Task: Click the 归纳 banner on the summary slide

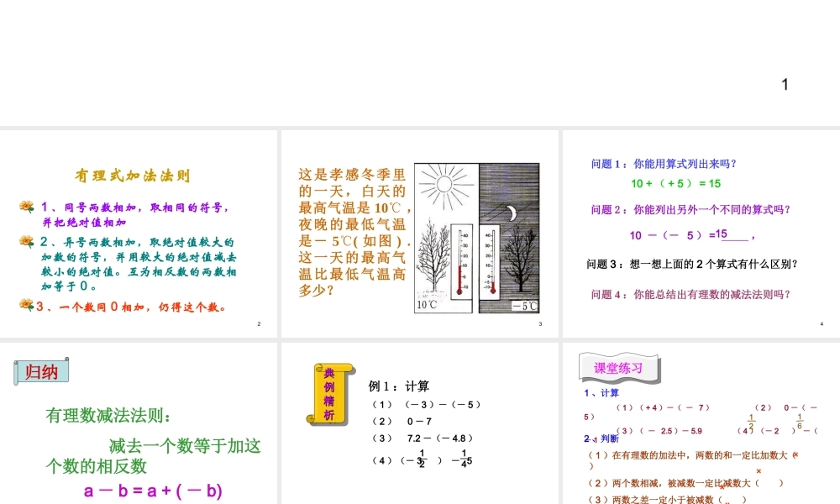Action: pos(41,371)
